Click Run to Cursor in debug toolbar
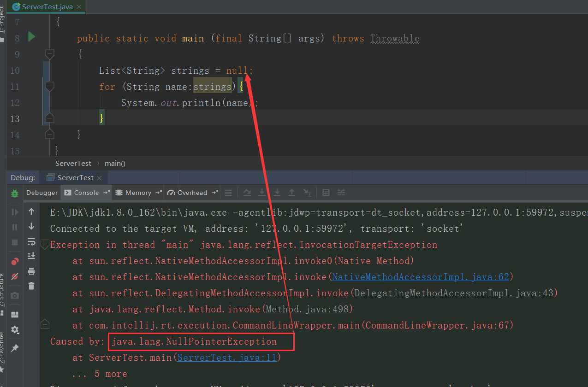 [x=307, y=193]
